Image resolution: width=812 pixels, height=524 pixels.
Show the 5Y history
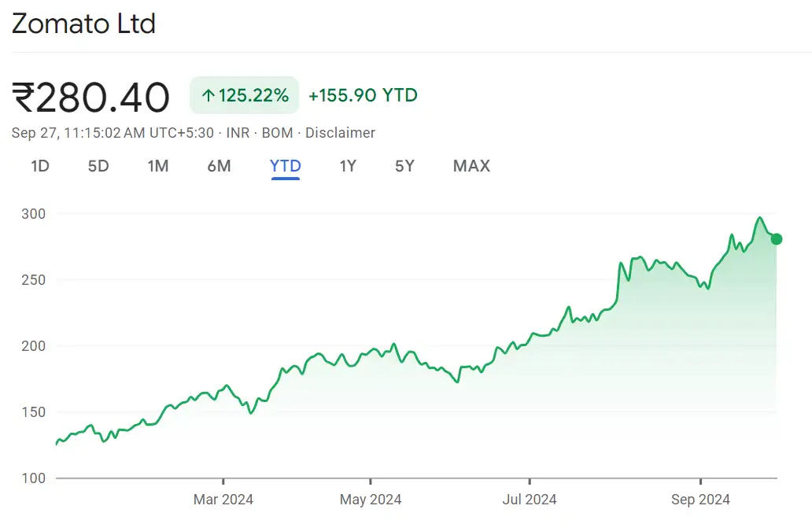[404, 166]
